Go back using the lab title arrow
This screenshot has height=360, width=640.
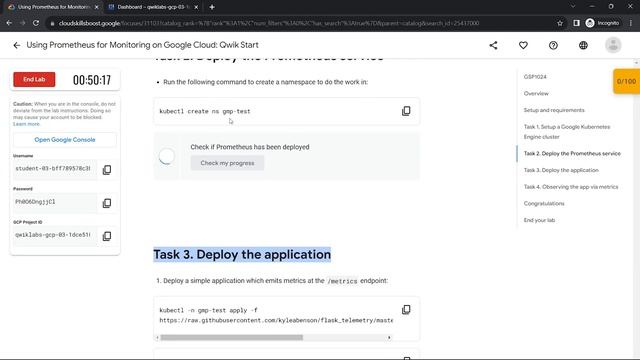16,45
